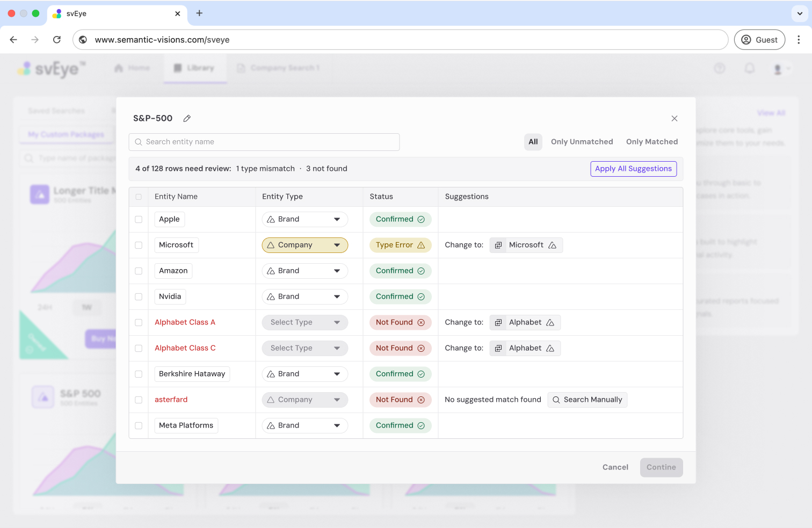The image size is (812, 528).
Task: Check the Berkshire Hataway checkbox
Action: (139, 374)
